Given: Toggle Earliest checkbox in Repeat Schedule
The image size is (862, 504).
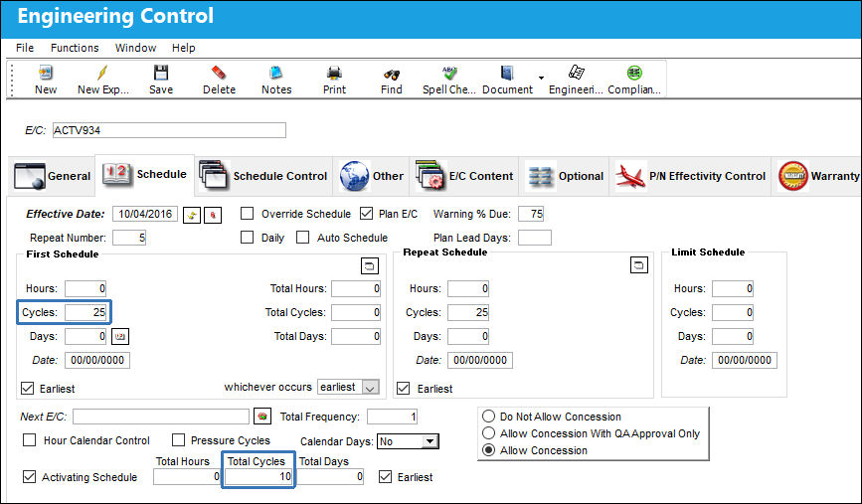Looking at the screenshot, I should [x=404, y=388].
